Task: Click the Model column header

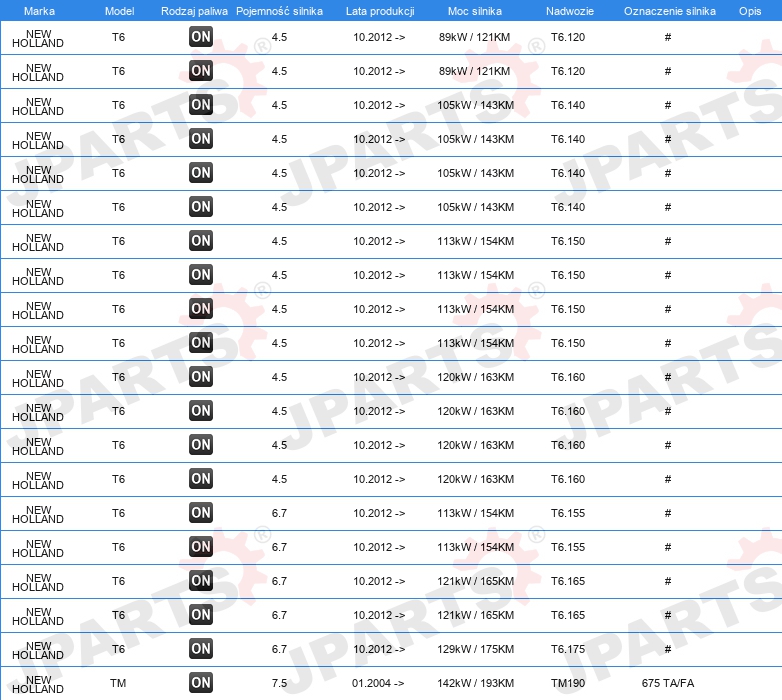Action: (x=119, y=11)
